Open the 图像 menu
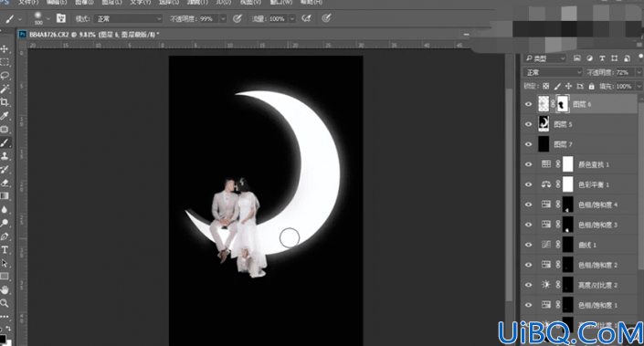 coord(84,3)
